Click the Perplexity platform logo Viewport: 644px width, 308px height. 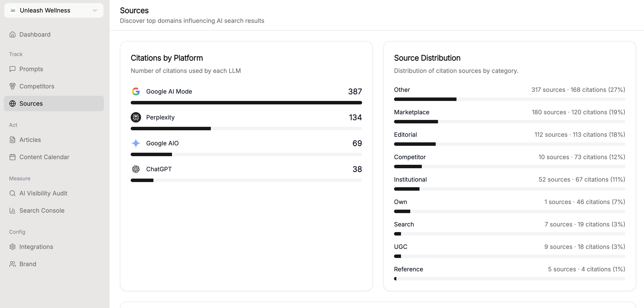coord(136,117)
